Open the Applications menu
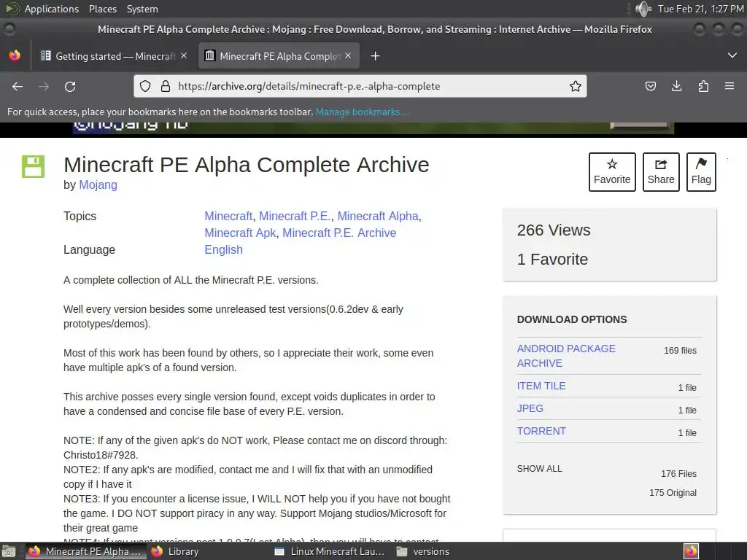The width and height of the screenshot is (747, 560). 52,9
